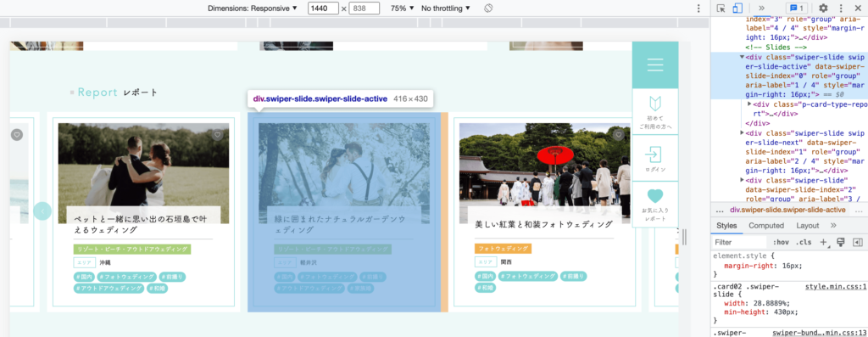Open the 美しい紅葉 shrine card photo
This screenshot has height=337, width=868.
[544, 166]
